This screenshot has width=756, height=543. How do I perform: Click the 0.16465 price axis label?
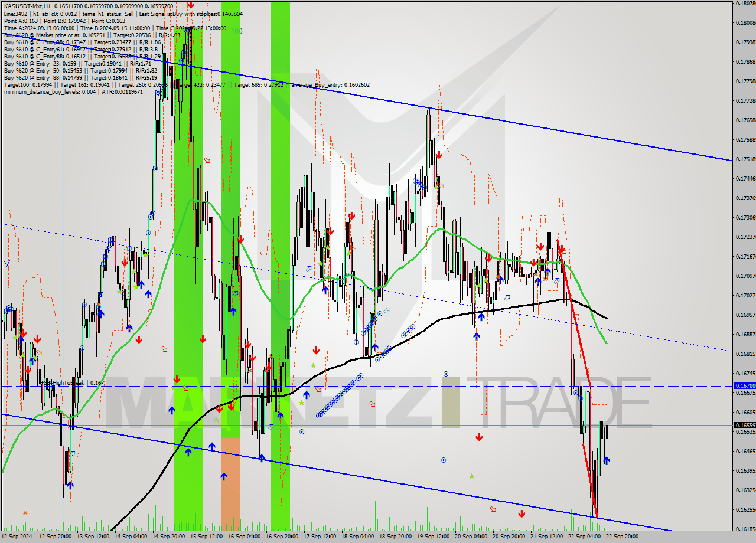pyautogui.click(x=745, y=452)
